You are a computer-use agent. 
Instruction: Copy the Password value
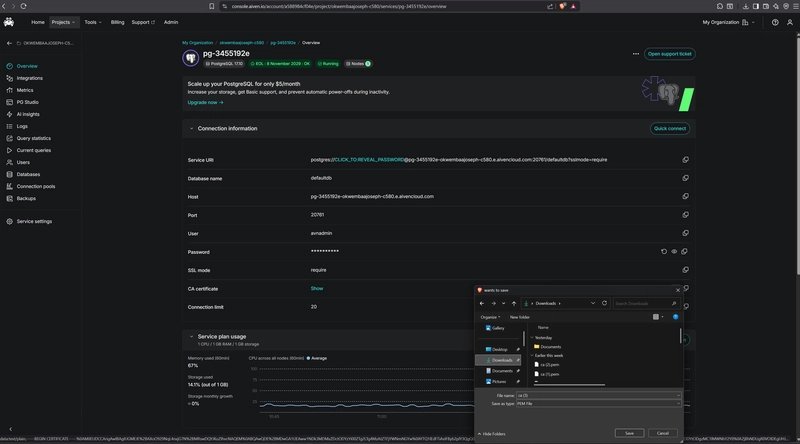[684, 252]
